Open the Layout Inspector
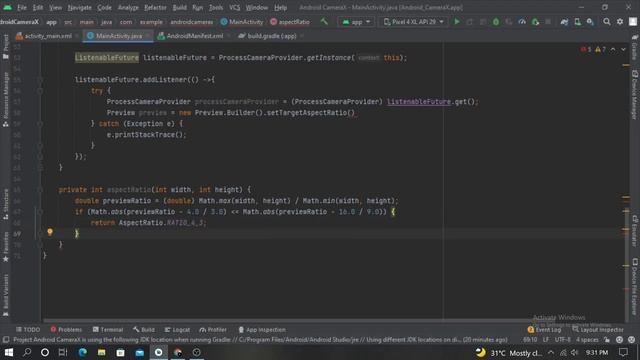The height and width of the screenshot is (360, 640). coord(598,329)
